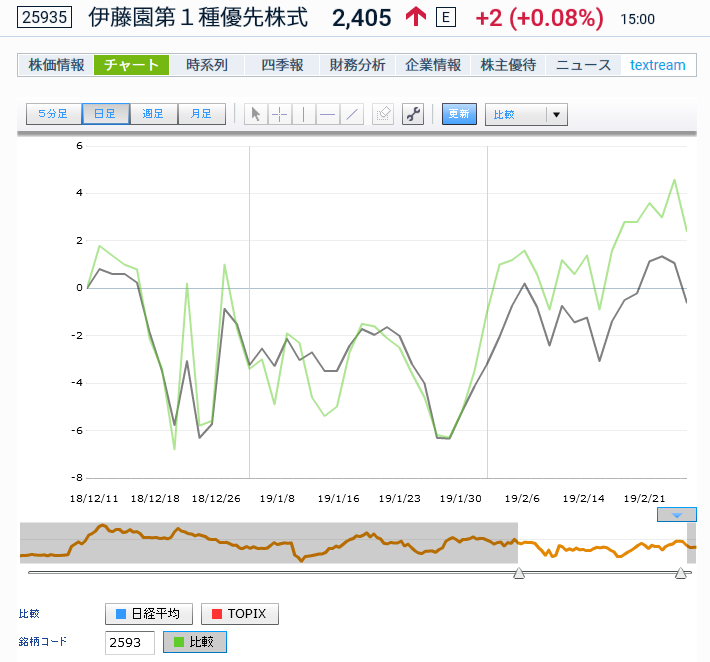Click the boxed E market icon
This screenshot has width=710, height=662.
(446, 18)
